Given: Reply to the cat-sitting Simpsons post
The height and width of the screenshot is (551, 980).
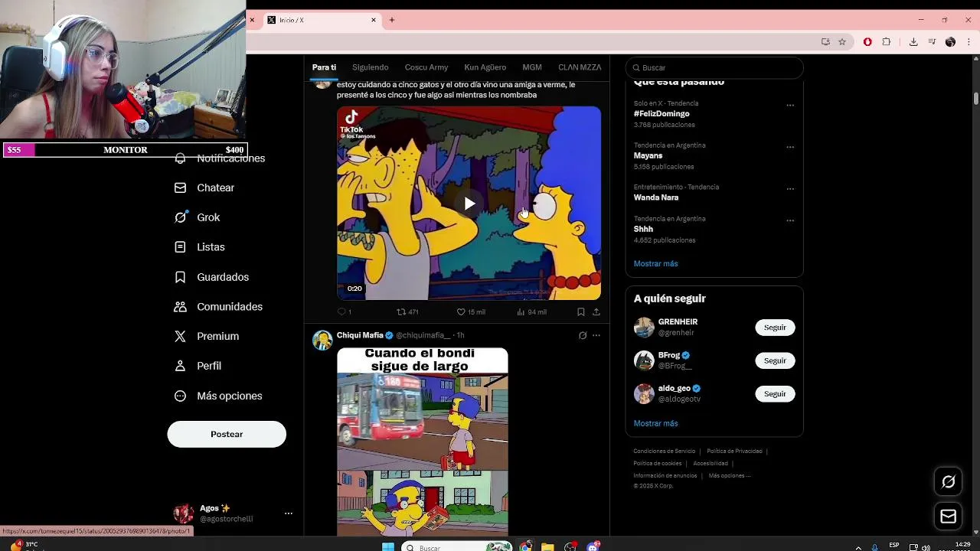Looking at the screenshot, I should pos(341,312).
